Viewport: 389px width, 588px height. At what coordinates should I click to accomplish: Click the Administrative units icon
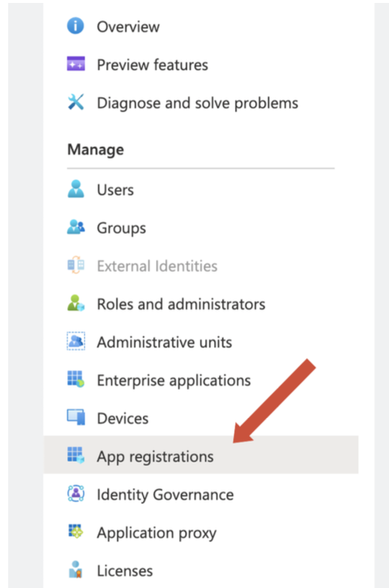click(76, 341)
